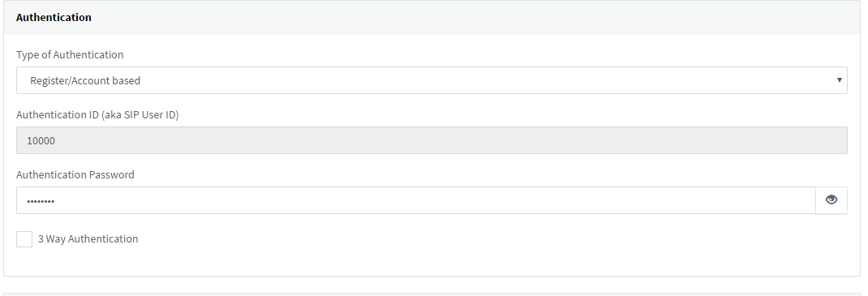This screenshot has height=296, width=868.
Task: Click the Authentication Password label
Action: (75, 175)
